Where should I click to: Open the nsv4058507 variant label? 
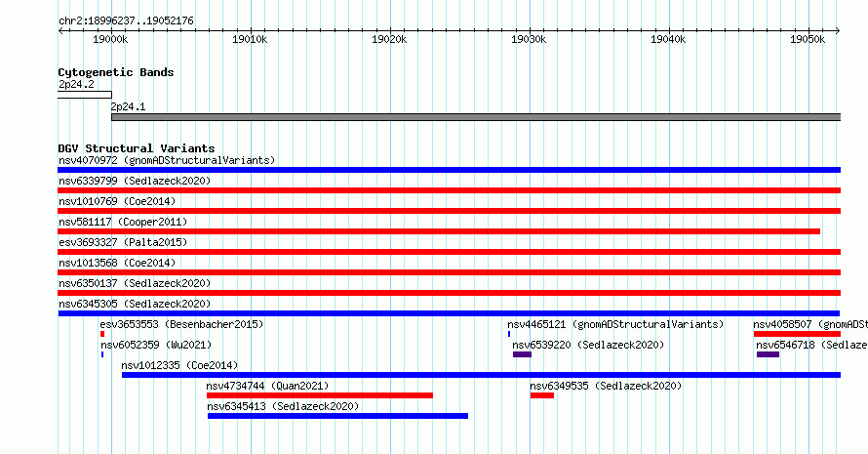pos(810,324)
